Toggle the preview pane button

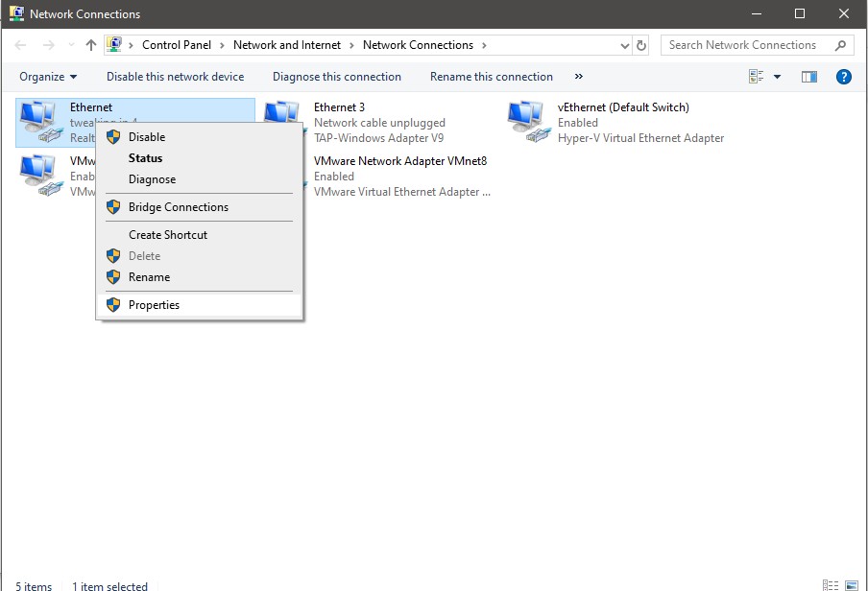click(809, 77)
